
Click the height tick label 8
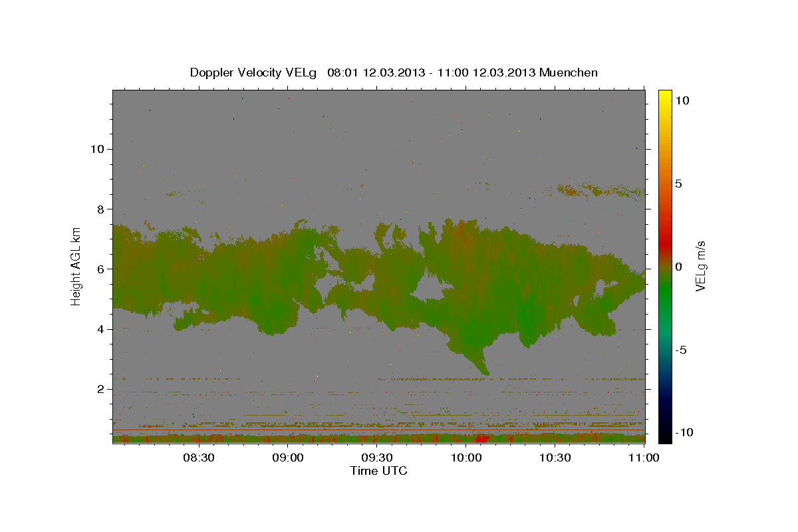coord(100,209)
